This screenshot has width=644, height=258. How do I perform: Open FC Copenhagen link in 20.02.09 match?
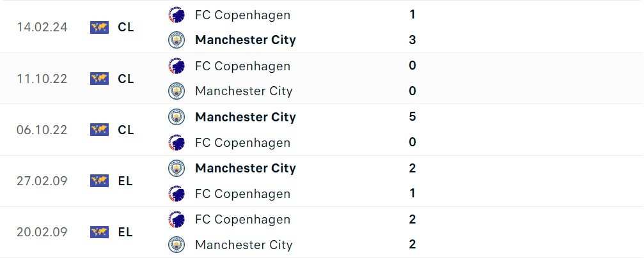[x=242, y=219]
